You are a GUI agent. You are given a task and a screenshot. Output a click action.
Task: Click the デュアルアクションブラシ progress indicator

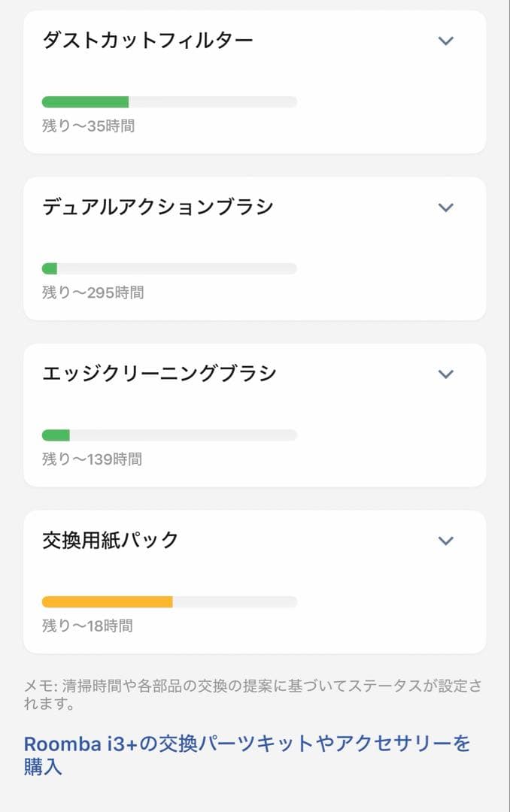[x=169, y=268]
